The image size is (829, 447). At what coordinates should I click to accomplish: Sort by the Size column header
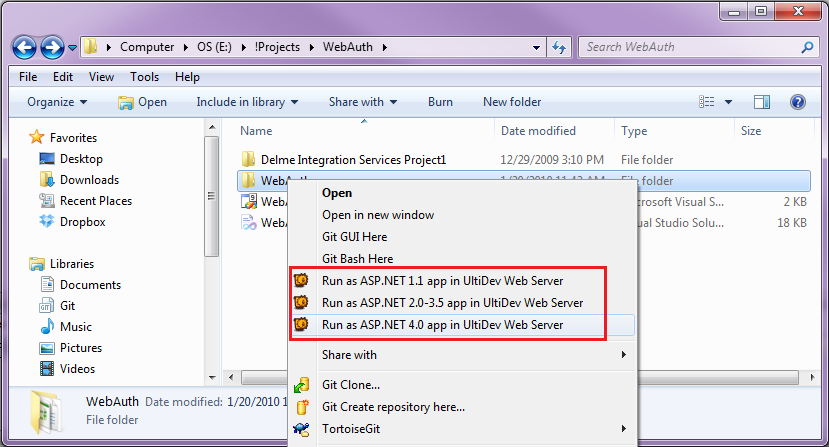(751, 131)
